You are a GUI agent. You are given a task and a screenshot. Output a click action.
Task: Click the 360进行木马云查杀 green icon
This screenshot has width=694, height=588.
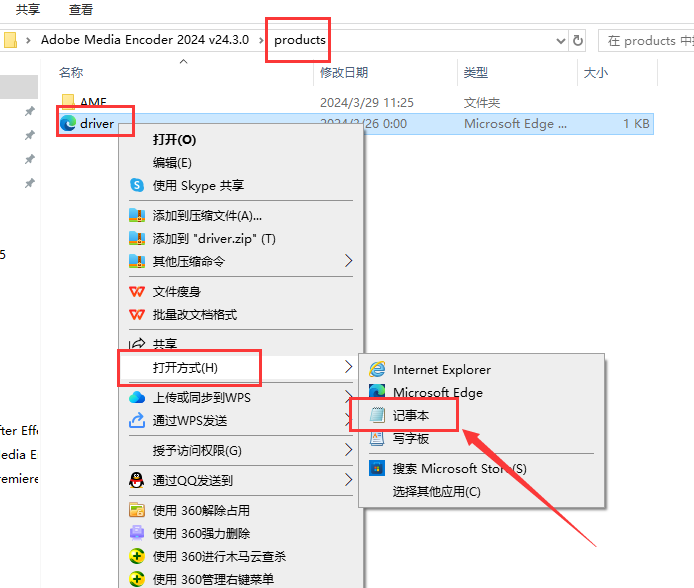click(x=137, y=556)
